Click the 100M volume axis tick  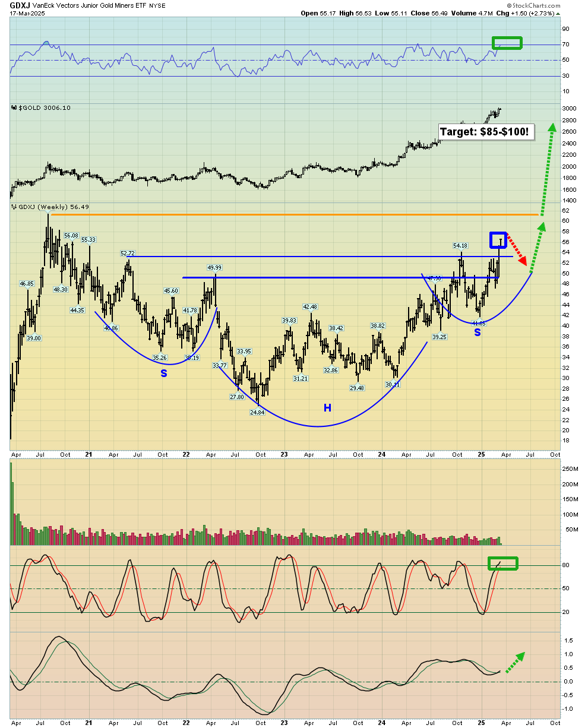(x=571, y=515)
